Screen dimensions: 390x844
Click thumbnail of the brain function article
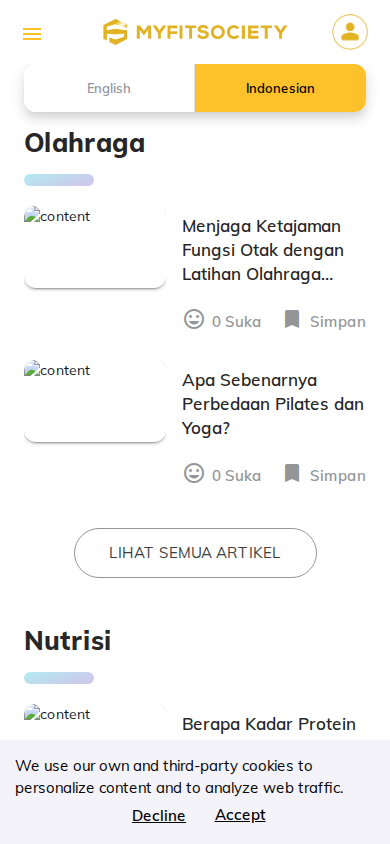click(x=95, y=247)
